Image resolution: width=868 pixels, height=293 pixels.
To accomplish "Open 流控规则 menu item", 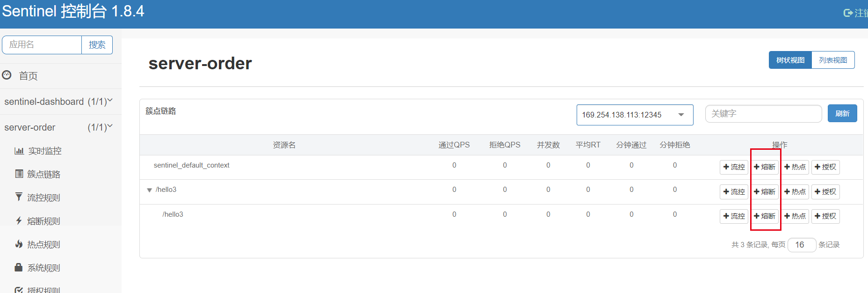I will pos(43,198).
